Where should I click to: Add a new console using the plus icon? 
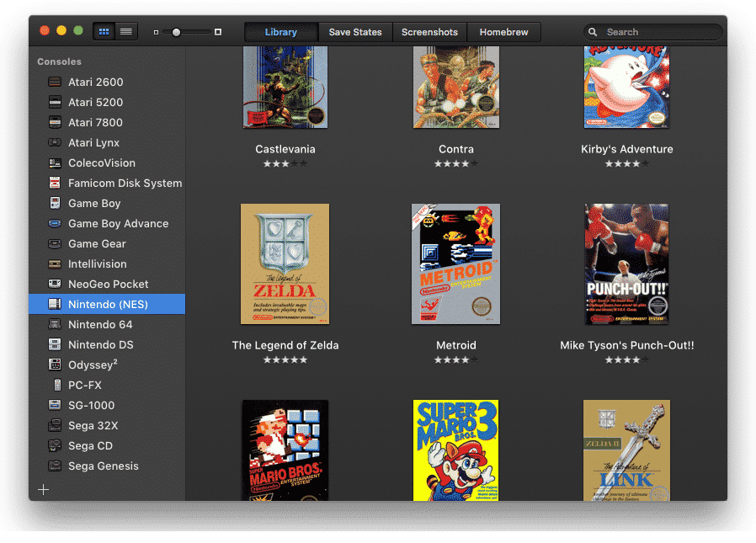tap(43, 489)
